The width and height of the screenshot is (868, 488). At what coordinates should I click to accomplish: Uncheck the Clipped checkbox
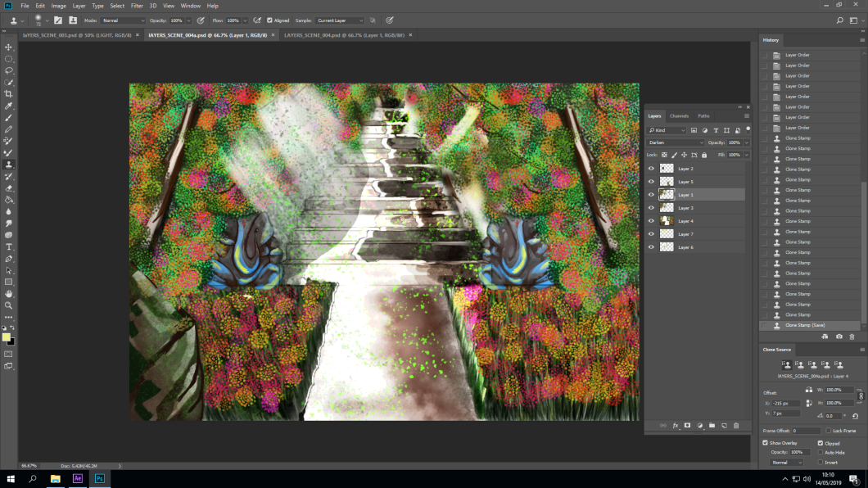click(x=821, y=443)
